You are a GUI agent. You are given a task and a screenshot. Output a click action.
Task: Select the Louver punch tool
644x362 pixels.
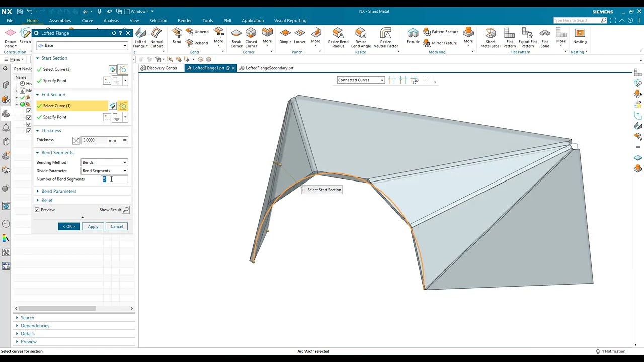point(300,36)
